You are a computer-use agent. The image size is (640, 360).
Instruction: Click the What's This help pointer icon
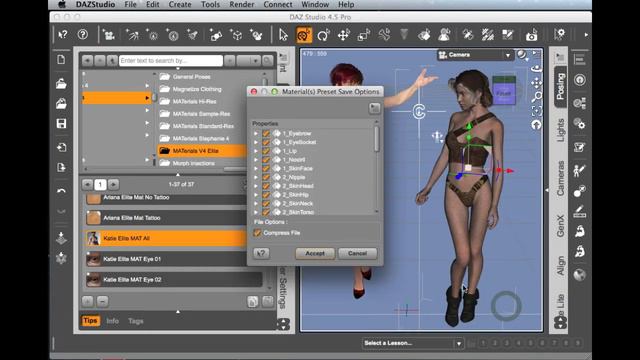(x=63, y=35)
